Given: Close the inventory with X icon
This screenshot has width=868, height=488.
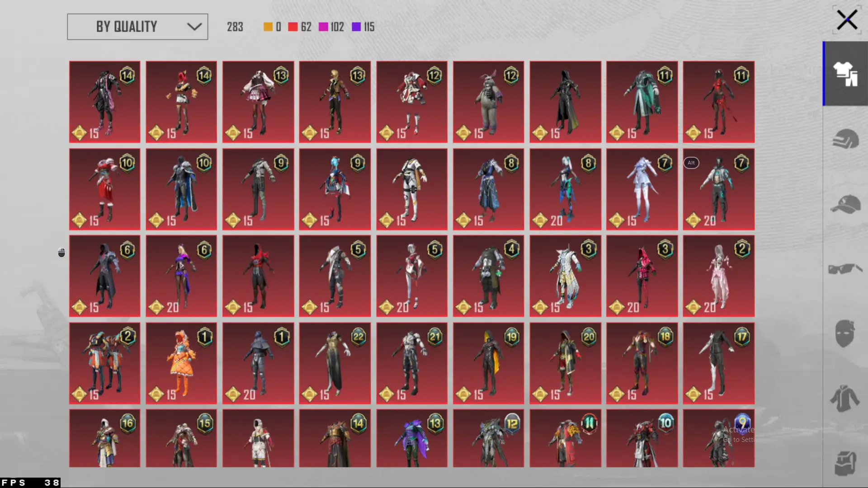Looking at the screenshot, I should pyautogui.click(x=846, y=20).
